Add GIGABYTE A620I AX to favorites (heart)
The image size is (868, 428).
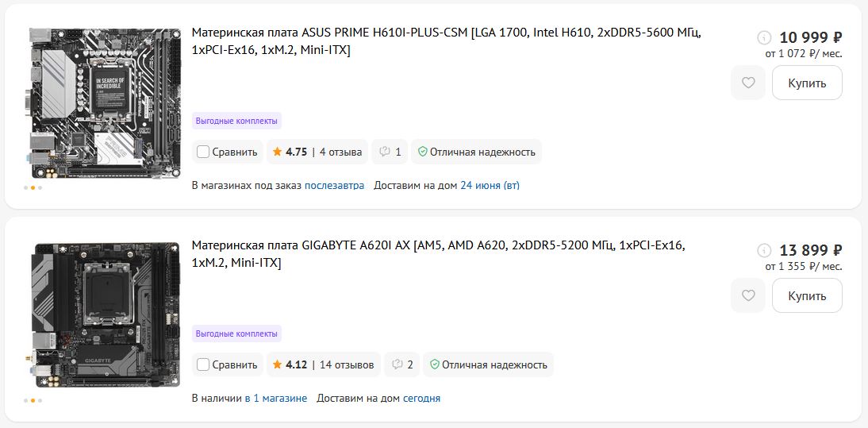tap(747, 295)
